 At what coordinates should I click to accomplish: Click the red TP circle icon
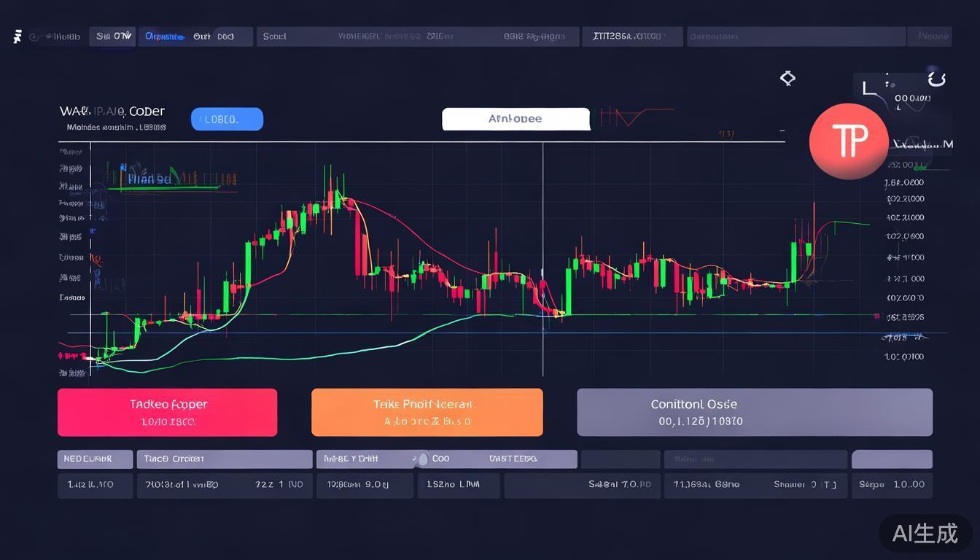pyautogui.click(x=848, y=141)
